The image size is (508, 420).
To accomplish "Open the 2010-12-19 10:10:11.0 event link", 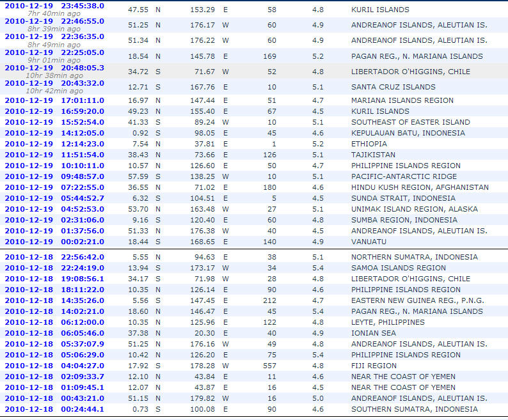I will point(54,166).
